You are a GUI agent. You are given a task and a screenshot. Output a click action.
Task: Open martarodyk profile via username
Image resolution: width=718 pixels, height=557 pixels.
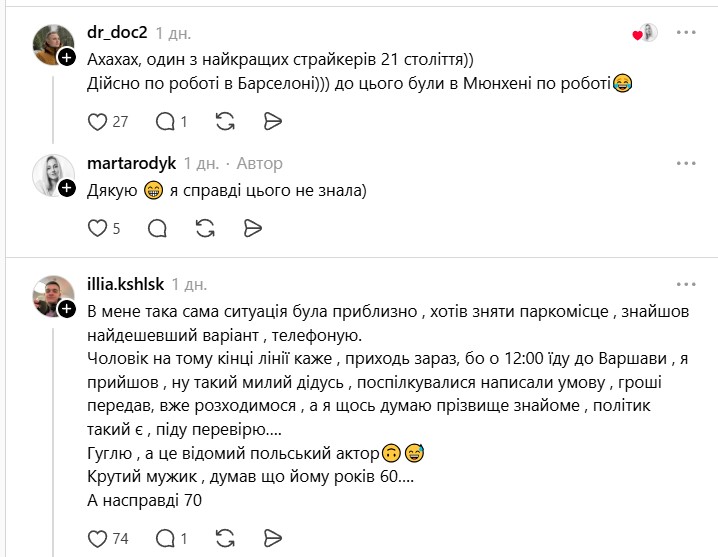click(x=131, y=163)
